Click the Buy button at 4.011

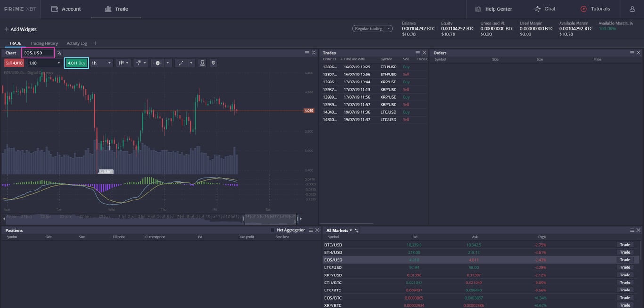[76, 63]
